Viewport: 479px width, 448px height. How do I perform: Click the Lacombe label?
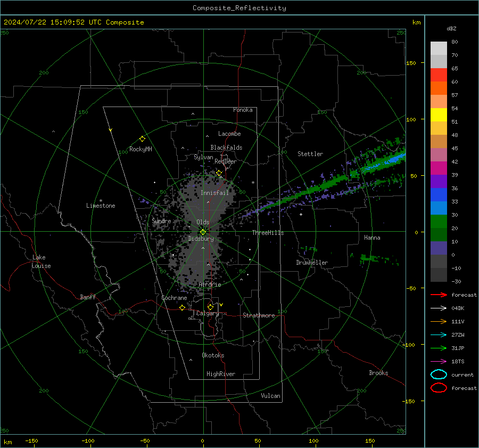[x=229, y=134]
